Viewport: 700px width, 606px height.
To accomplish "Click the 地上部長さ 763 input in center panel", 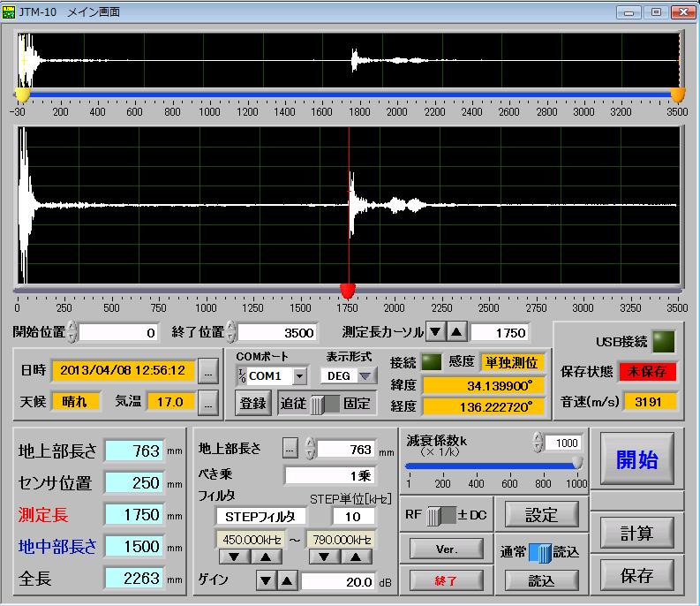I will tap(345, 449).
